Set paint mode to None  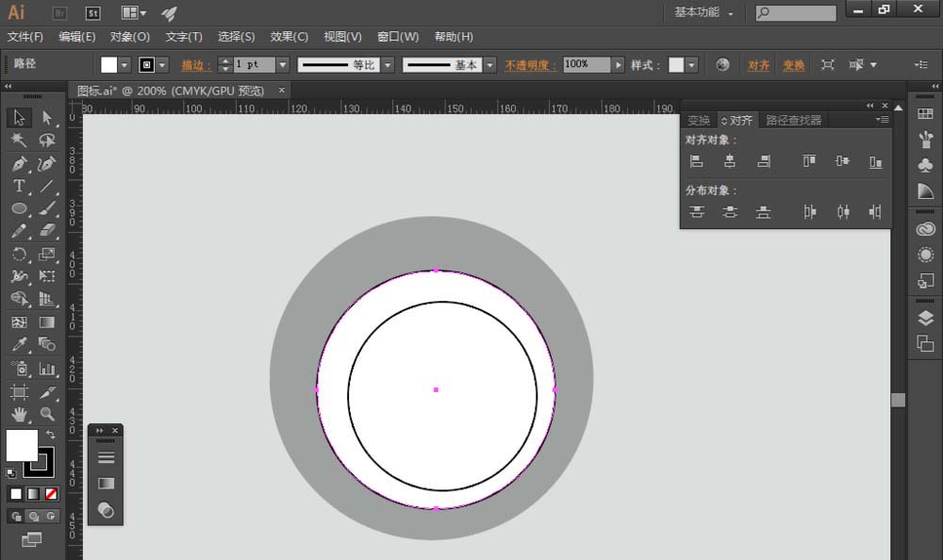[51, 494]
